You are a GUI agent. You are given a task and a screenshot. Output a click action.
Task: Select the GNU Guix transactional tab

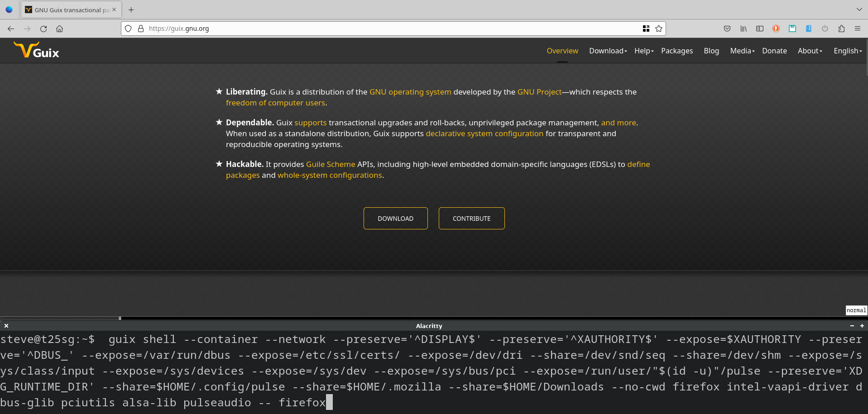coord(71,10)
